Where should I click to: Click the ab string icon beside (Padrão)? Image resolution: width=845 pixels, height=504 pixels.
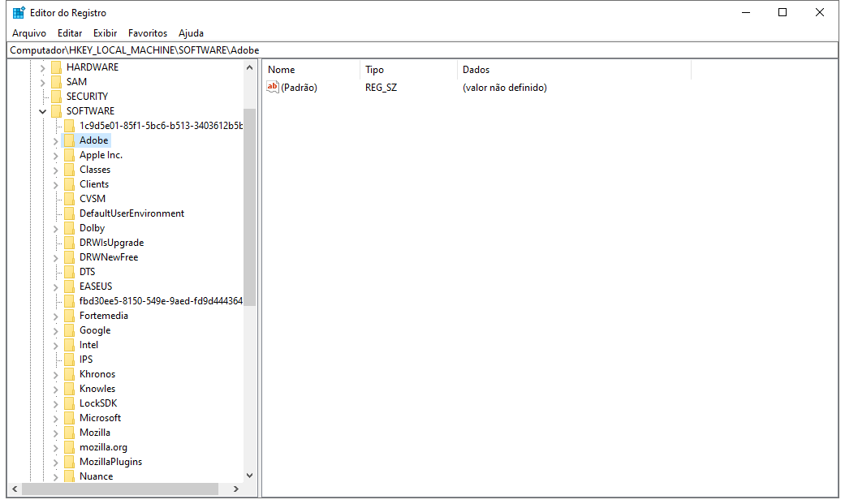tap(273, 88)
